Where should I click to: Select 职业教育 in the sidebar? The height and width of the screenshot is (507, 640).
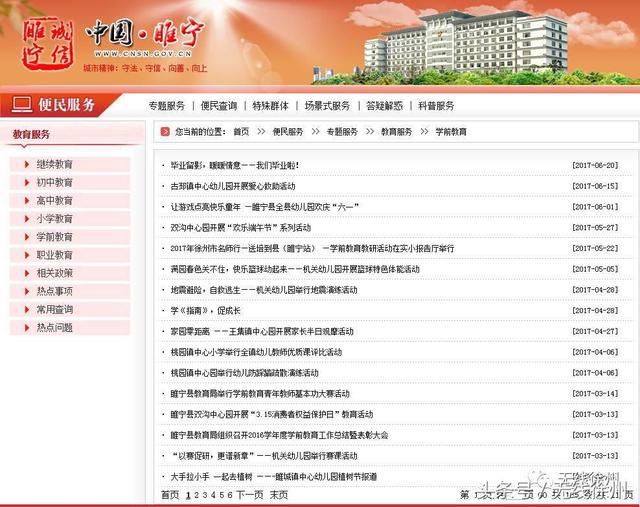click(x=55, y=255)
